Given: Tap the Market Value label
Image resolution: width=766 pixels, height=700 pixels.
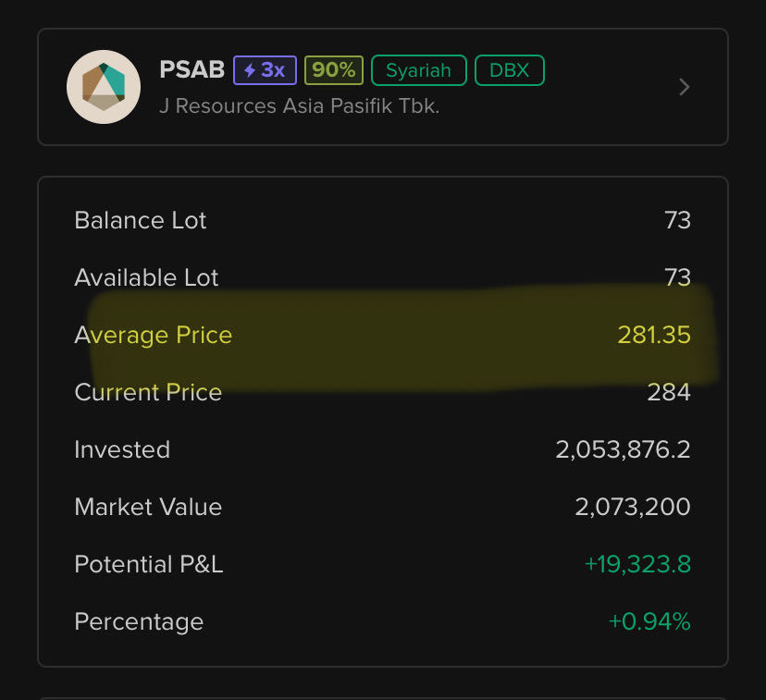Looking at the screenshot, I should tap(148, 507).
